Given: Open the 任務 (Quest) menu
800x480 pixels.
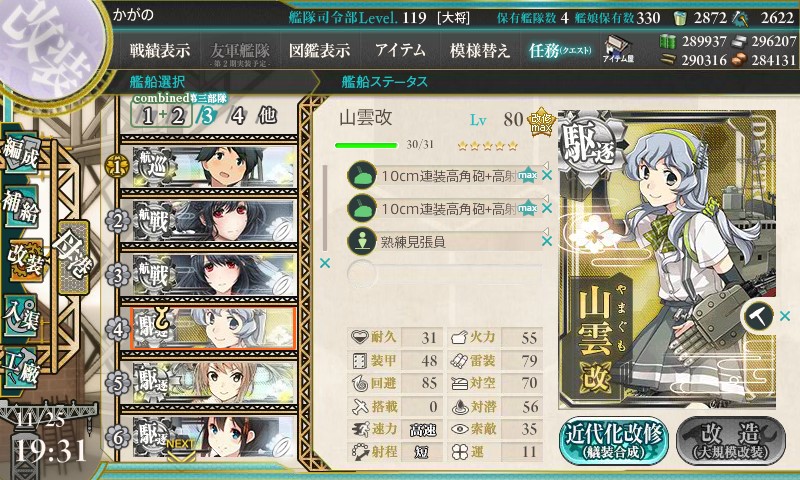Looking at the screenshot, I should point(560,50).
